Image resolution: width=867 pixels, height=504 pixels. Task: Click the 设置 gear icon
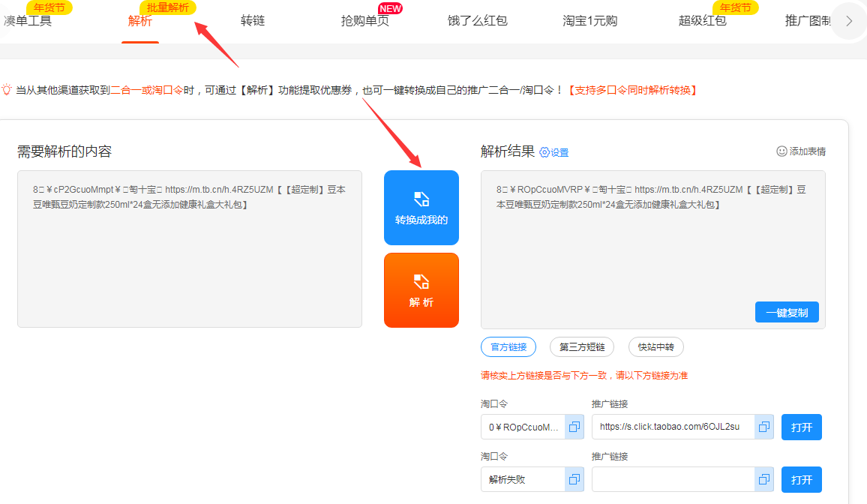point(544,152)
